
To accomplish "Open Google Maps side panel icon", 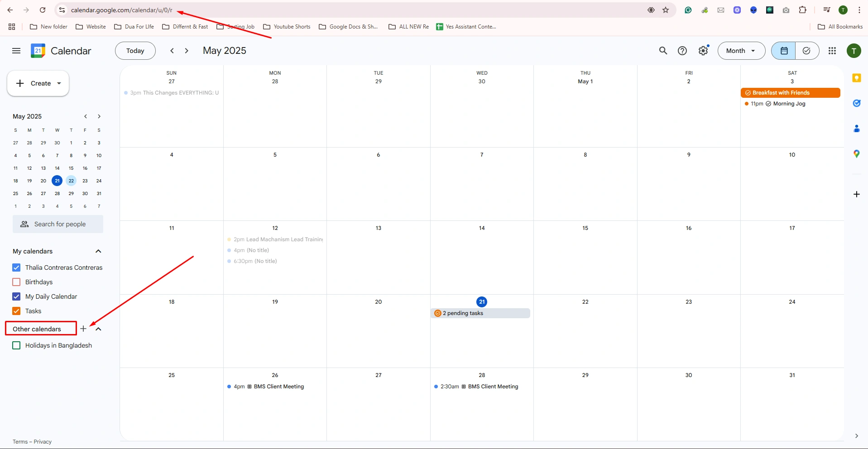I will click(x=856, y=154).
